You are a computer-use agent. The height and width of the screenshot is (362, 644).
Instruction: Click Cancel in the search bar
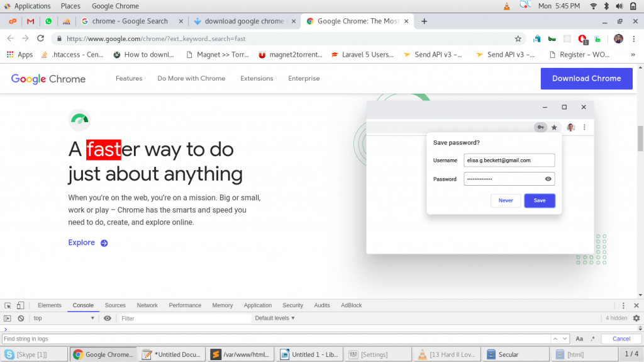621,339
